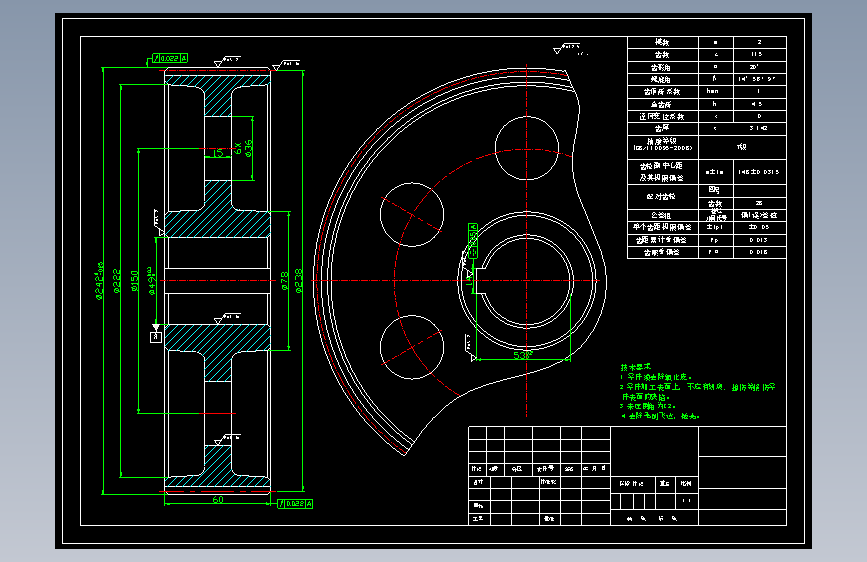Click the boxed datum A symbol

pos(156,336)
